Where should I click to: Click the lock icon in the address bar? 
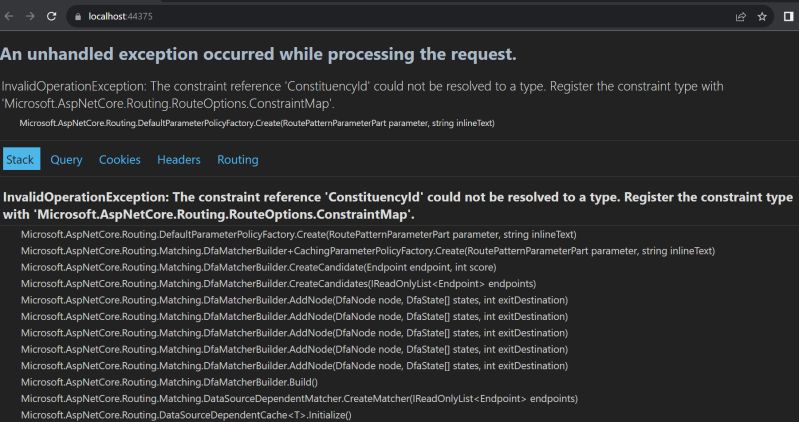point(77,16)
